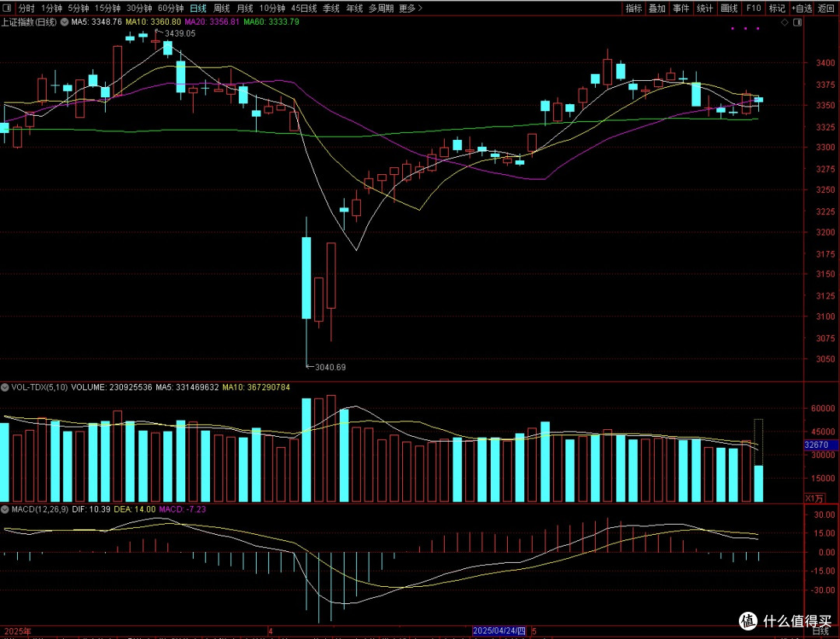The height and width of the screenshot is (639, 840).
Task: Click the side panel icon beside the diamond
Action: 798,23
